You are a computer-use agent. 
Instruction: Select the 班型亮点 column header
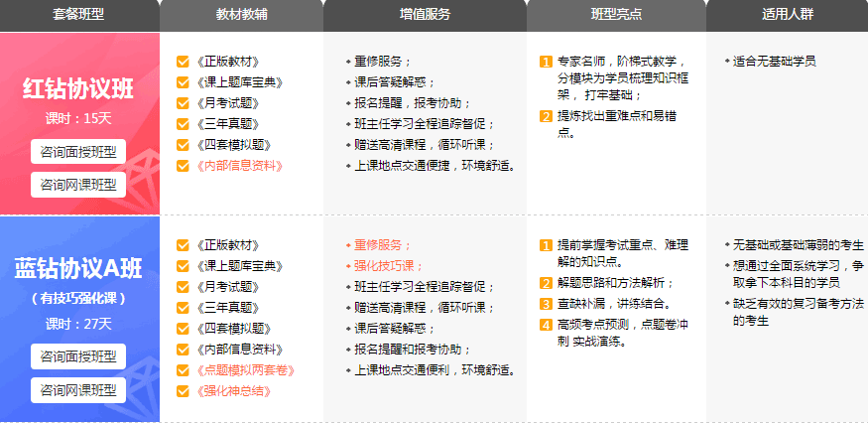615,15
